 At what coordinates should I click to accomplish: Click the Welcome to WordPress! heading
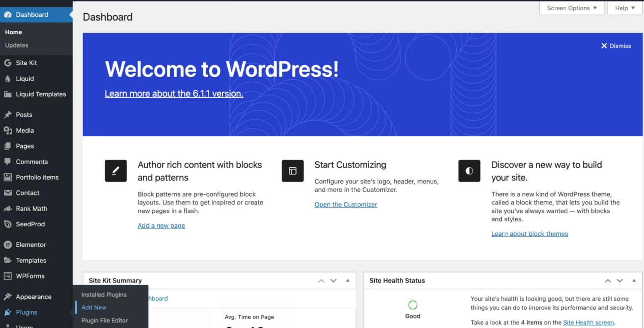point(222,69)
